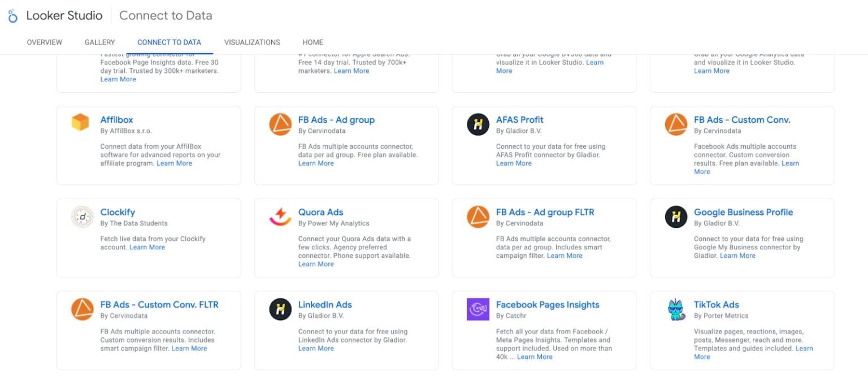Image resolution: width=868 pixels, height=377 pixels.
Task: Click the Google Business Profile icon
Action: pos(676,217)
